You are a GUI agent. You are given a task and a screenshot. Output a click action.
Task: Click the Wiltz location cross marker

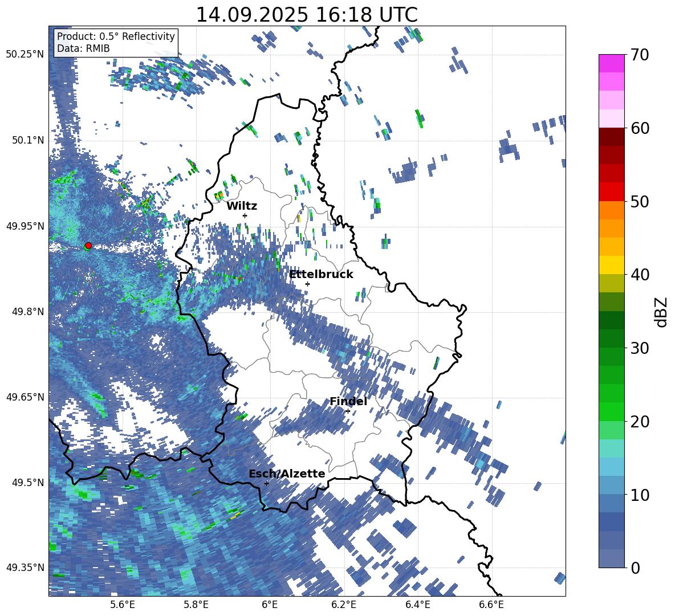tap(245, 215)
